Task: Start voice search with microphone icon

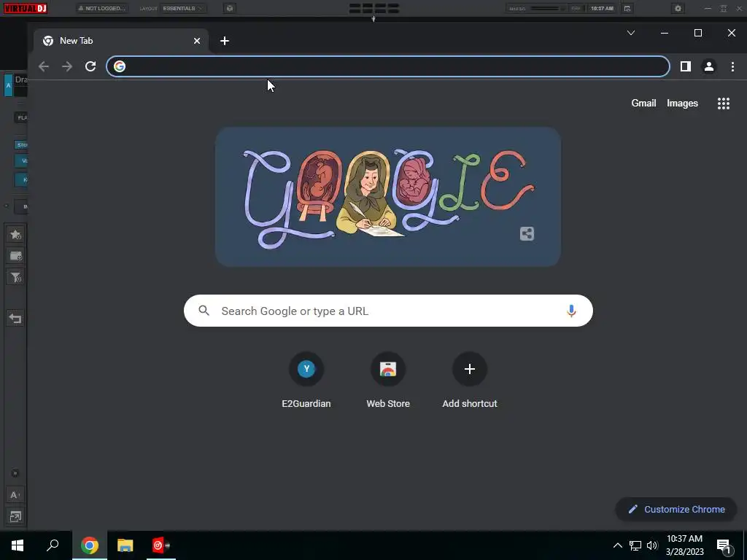Action: point(571,311)
